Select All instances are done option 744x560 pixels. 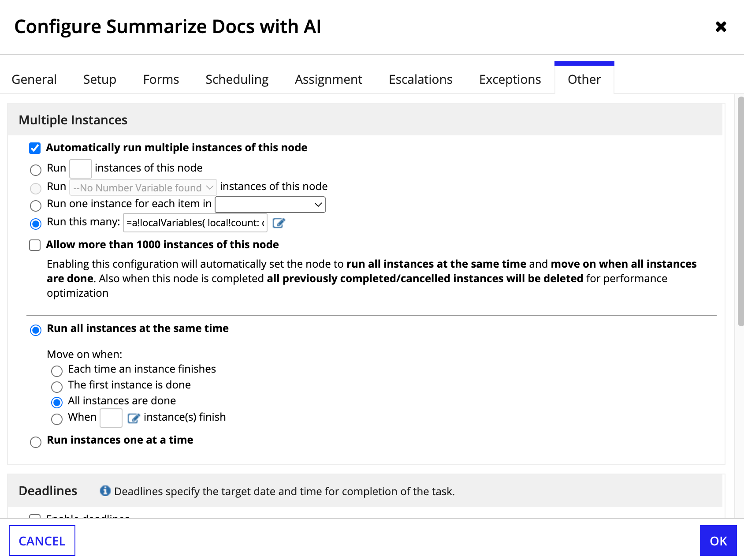(x=57, y=402)
